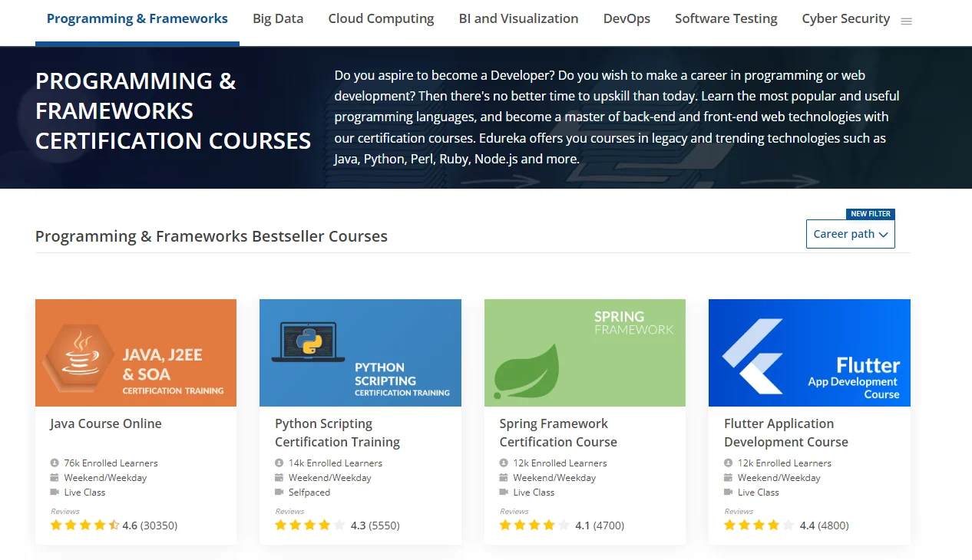Open Python Scripting Certification Training link

[x=338, y=433]
